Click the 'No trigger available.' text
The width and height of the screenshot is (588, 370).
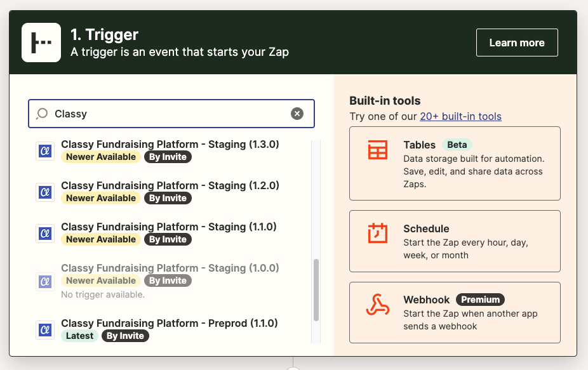(103, 294)
